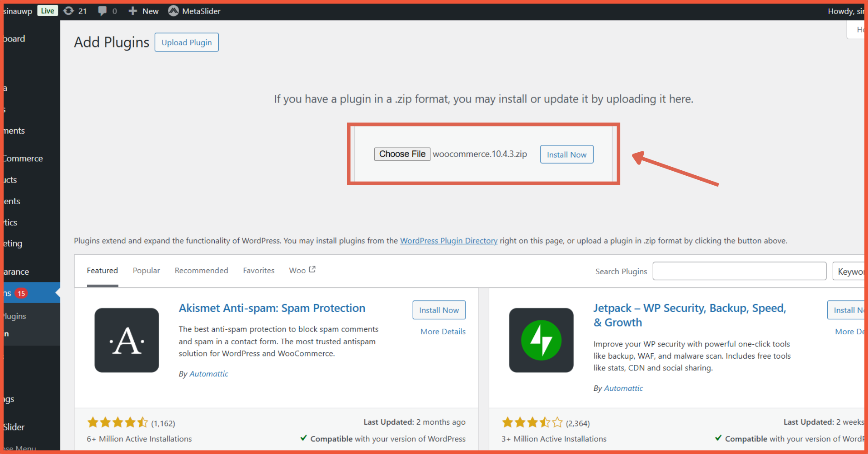Open the Akismet Anti-spam title link
The width and height of the screenshot is (868, 454).
[272, 308]
